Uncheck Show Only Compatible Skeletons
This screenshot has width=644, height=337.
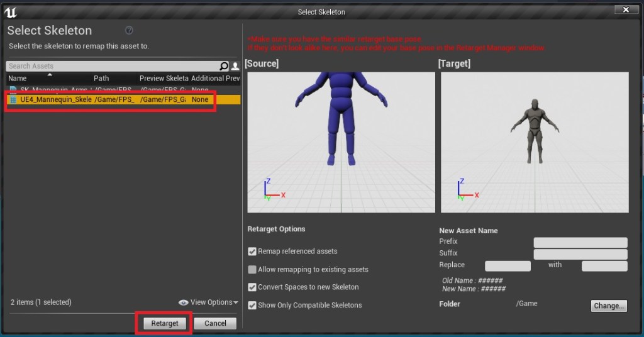pyautogui.click(x=252, y=306)
